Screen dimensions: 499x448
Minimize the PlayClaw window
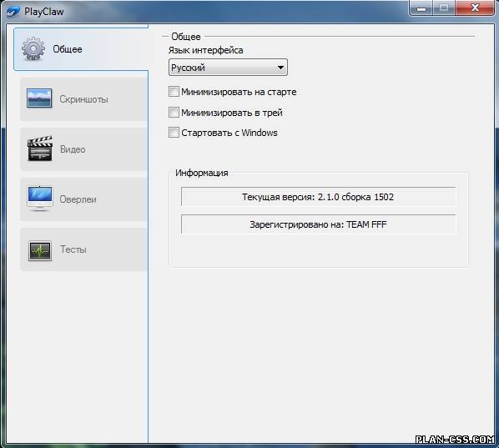click(x=421, y=8)
